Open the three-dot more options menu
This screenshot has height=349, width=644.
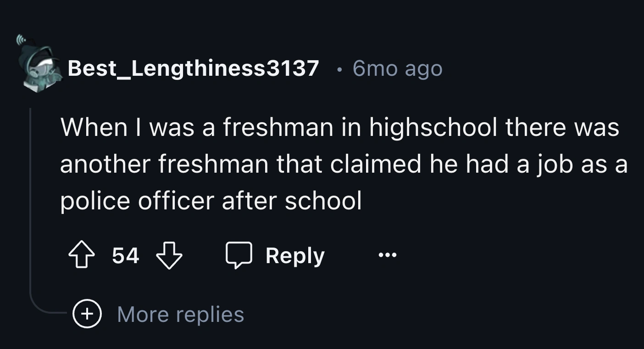(x=388, y=255)
